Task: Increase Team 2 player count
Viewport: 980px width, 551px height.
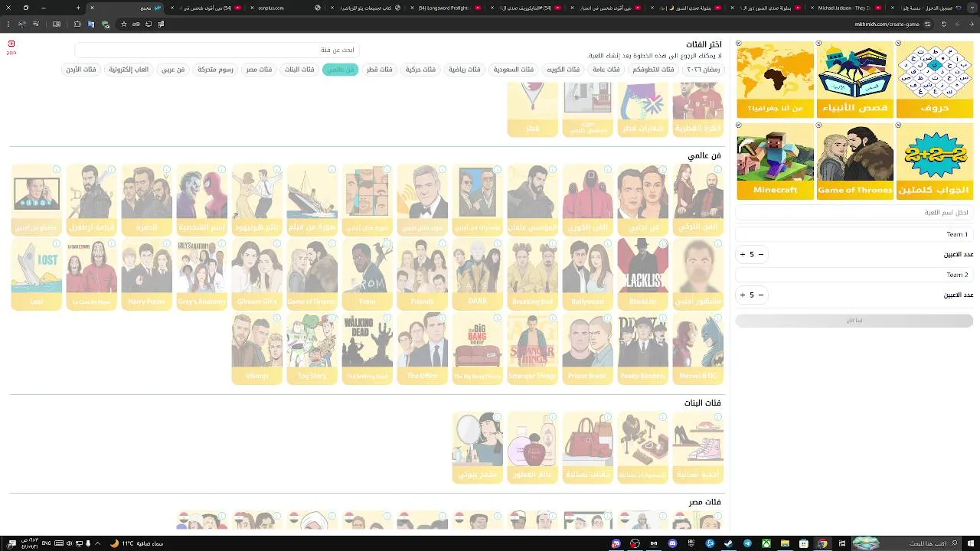Action: pyautogui.click(x=742, y=295)
